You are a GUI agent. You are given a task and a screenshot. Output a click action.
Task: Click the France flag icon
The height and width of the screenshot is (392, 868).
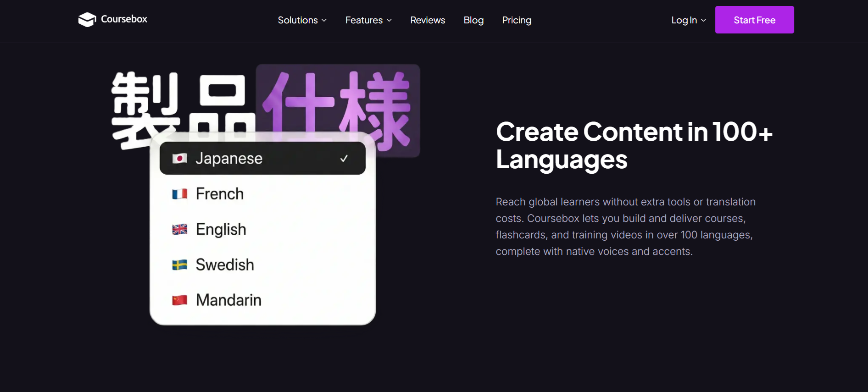179,194
